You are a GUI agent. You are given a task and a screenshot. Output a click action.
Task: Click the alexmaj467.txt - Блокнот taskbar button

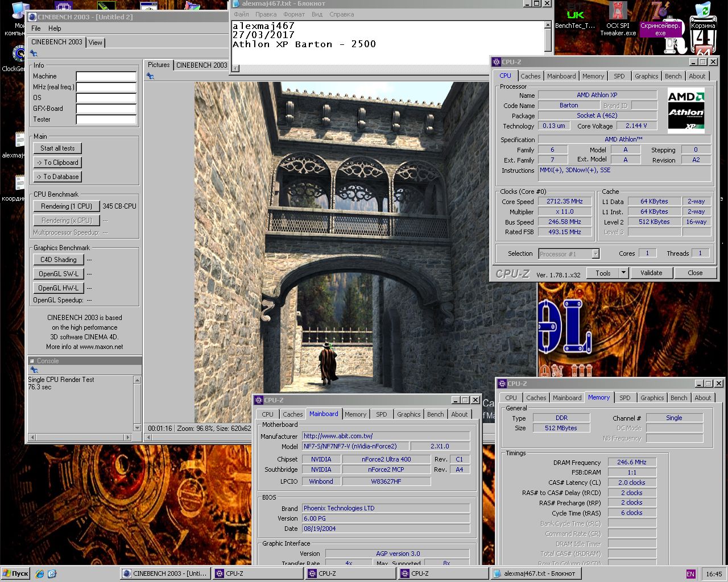535,573
